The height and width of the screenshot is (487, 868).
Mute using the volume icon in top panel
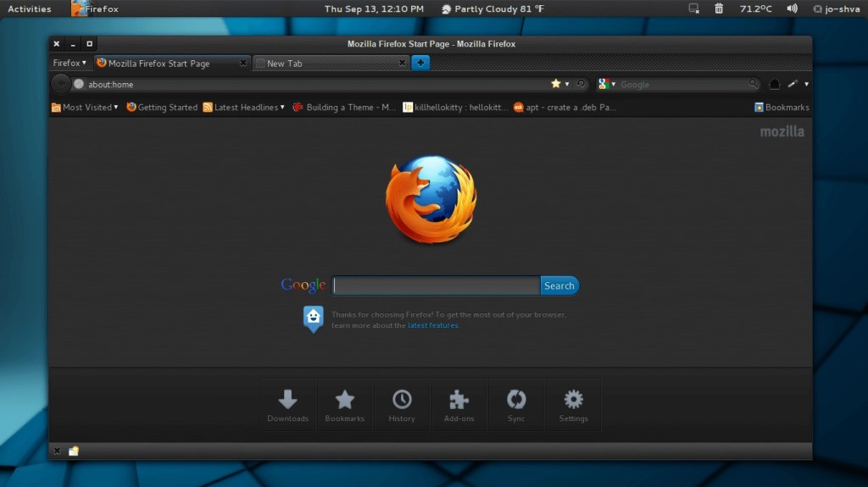tap(792, 8)
